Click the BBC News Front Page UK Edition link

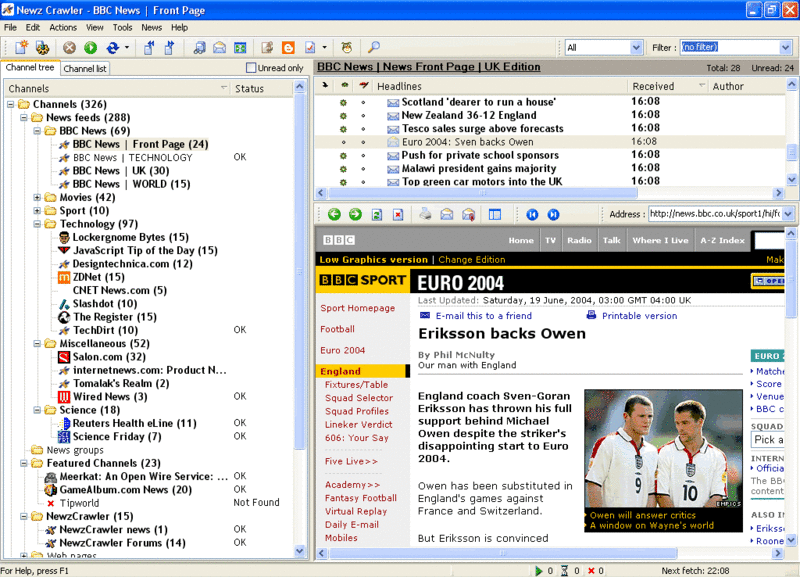click(x=429, y=67)
